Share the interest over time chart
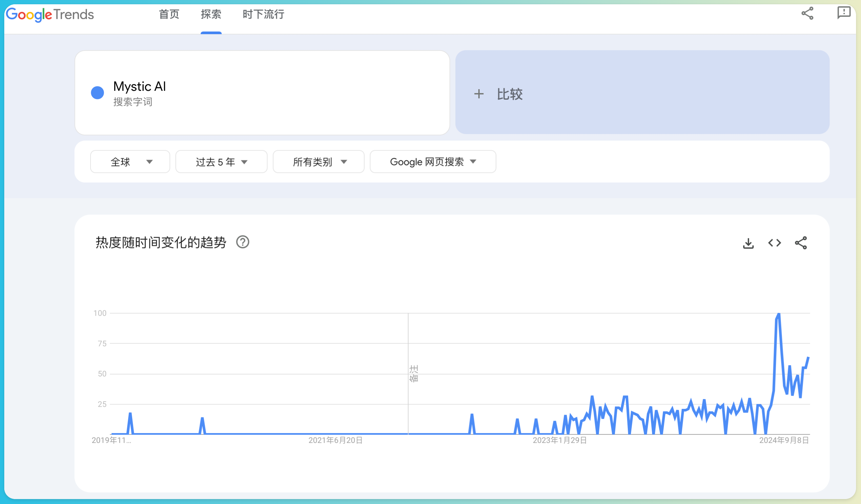The width and height of the screenshot is (861, 504). click(801, 243)
